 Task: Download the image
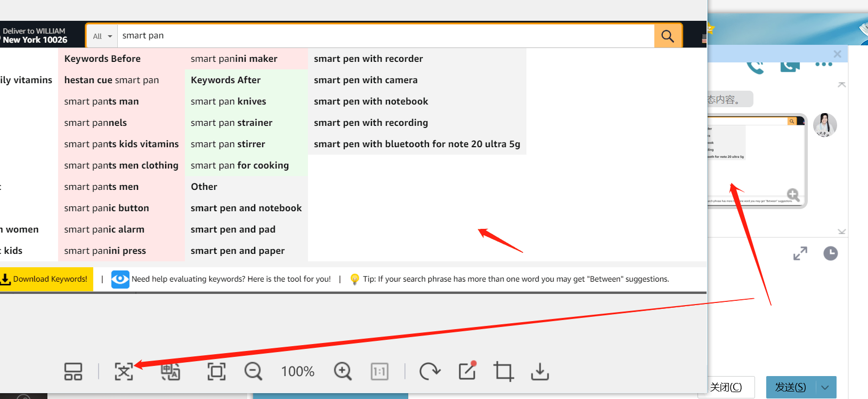(x=540, y=371)
